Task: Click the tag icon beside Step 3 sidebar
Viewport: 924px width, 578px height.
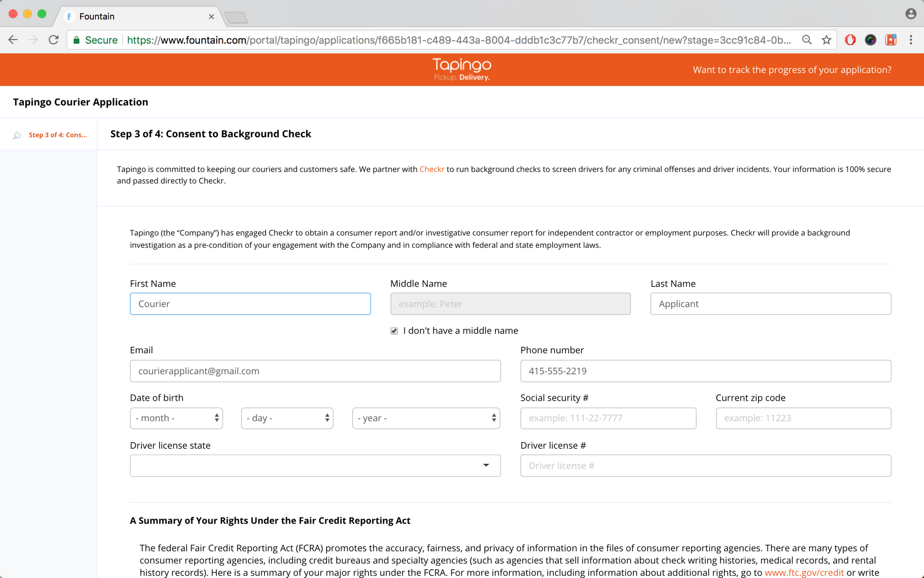Action: (x=17, y=135)
